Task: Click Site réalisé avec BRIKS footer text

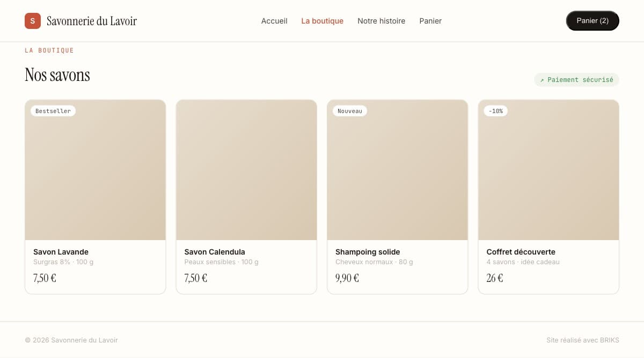Action: [583, 340]
